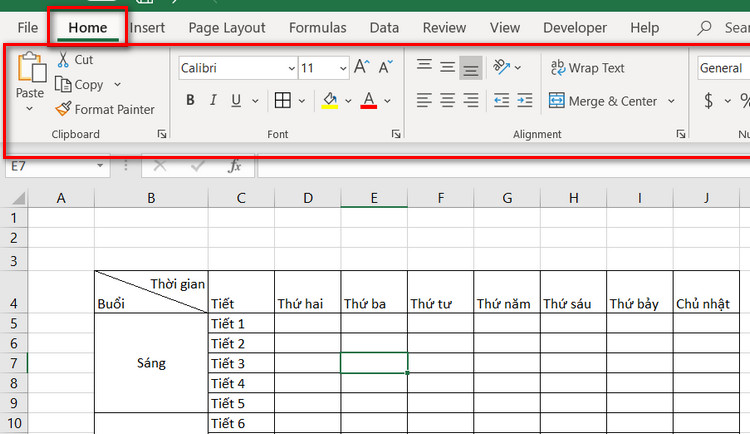This screenshot has width=750, height=434.
Task: Select merged cell Sáng
Action: coord(151,363)
